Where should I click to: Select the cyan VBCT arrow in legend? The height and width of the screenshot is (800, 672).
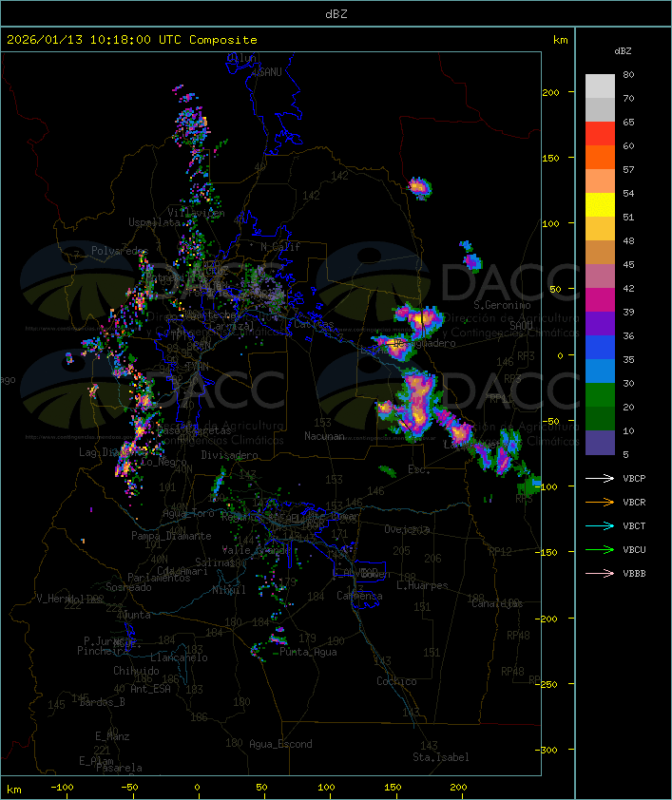tap(601, 526)
